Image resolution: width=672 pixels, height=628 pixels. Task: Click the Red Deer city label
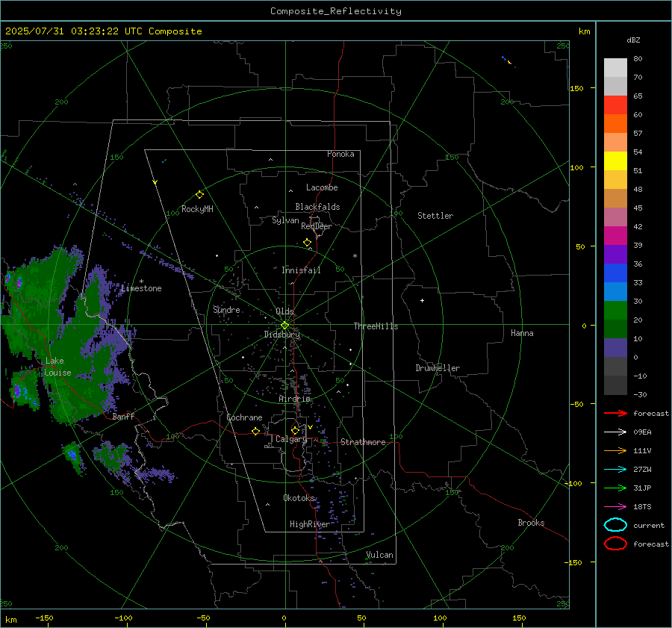(x=317, y=226)
